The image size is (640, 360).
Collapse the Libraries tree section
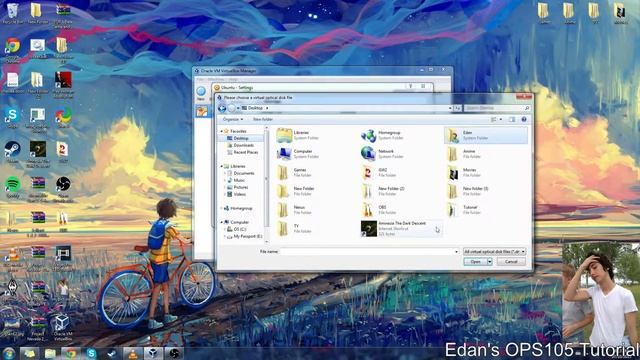coord(222,166)
